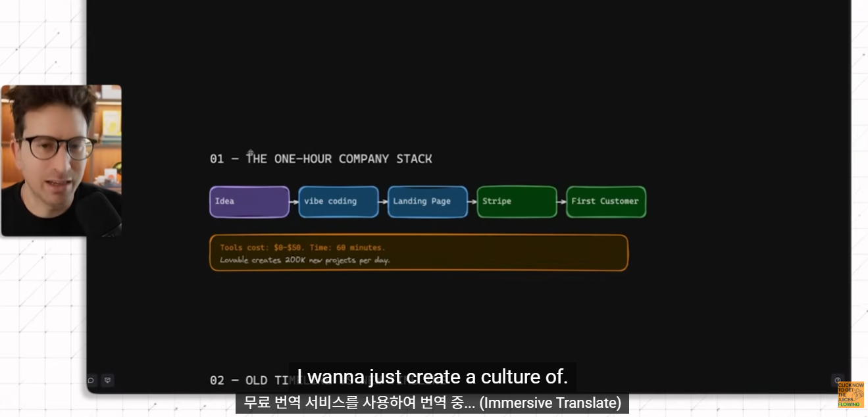Click the arrow between Landing Page and Stripe

[472, 202]
